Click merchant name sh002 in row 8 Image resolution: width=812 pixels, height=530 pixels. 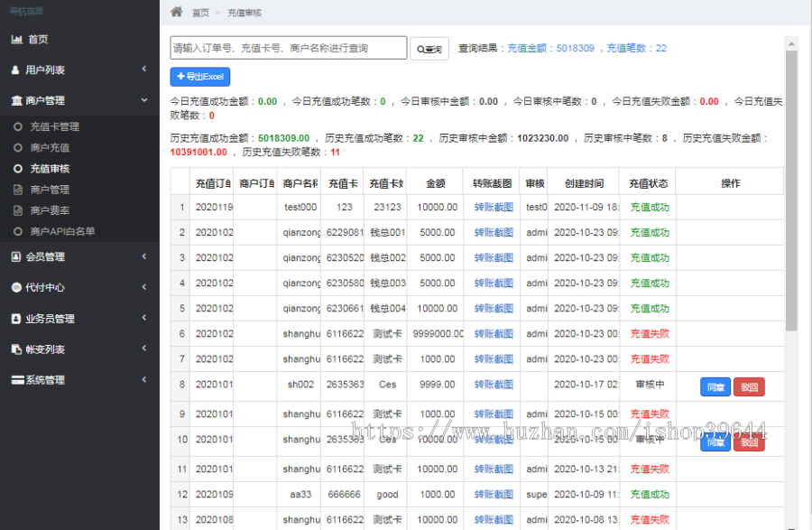pos(300,385)
